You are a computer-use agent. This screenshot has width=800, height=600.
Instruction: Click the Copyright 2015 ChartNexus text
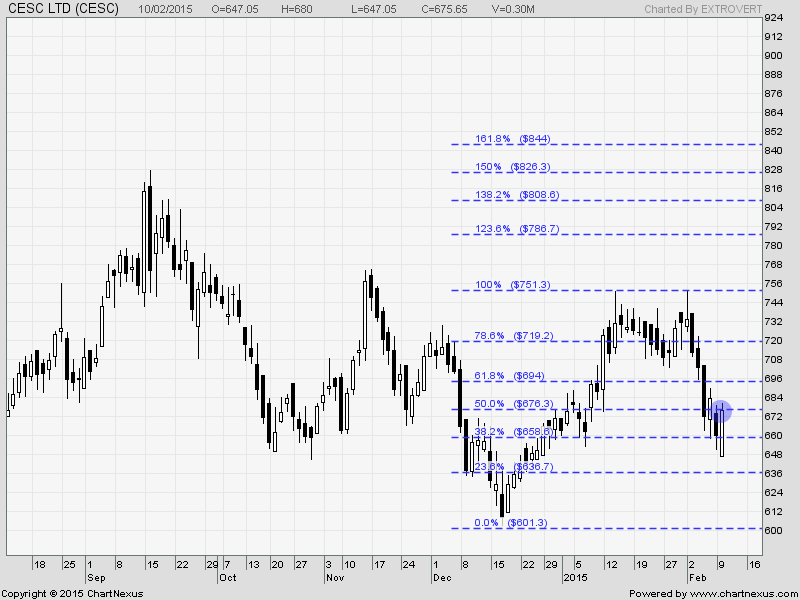(72, 594)
